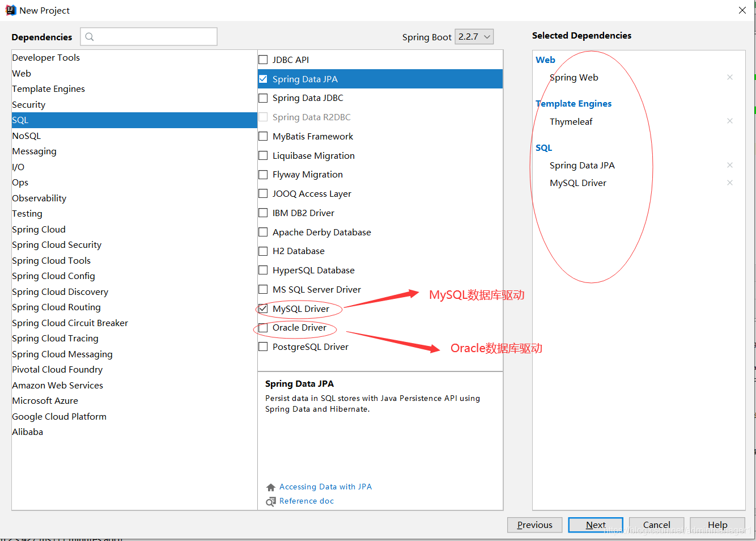Viewport: 756px width, 541px height.
Task: Open the Messaging category
Action: (x=134, y=151)
